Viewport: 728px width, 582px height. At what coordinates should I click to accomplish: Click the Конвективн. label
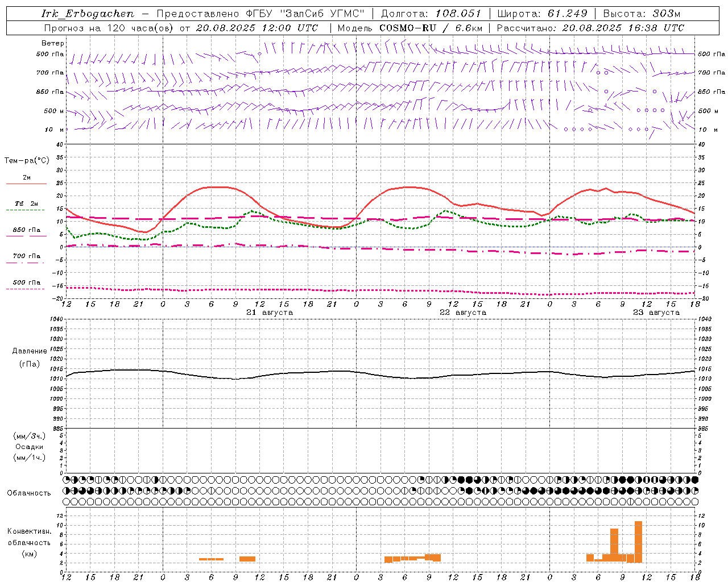(x=30, y=531)
